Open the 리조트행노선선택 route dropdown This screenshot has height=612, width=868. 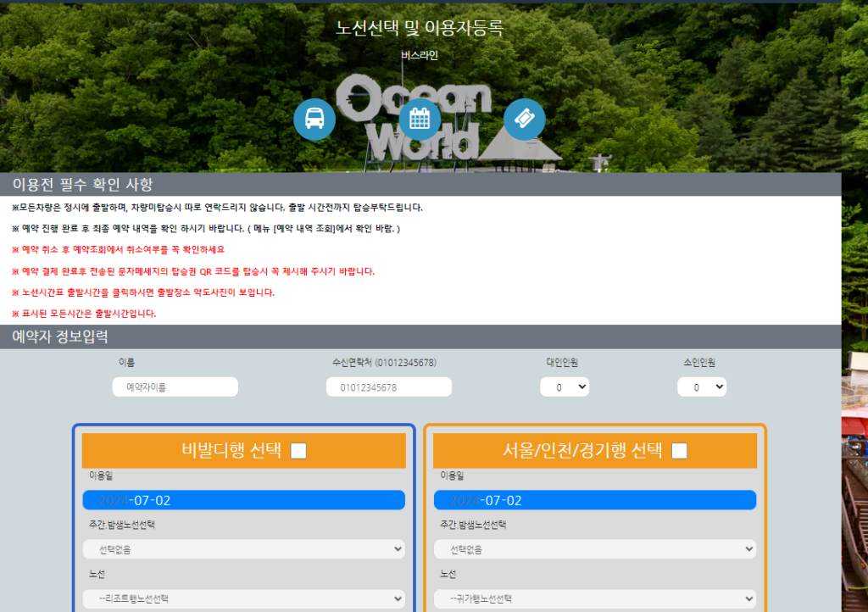coord(243,598)
